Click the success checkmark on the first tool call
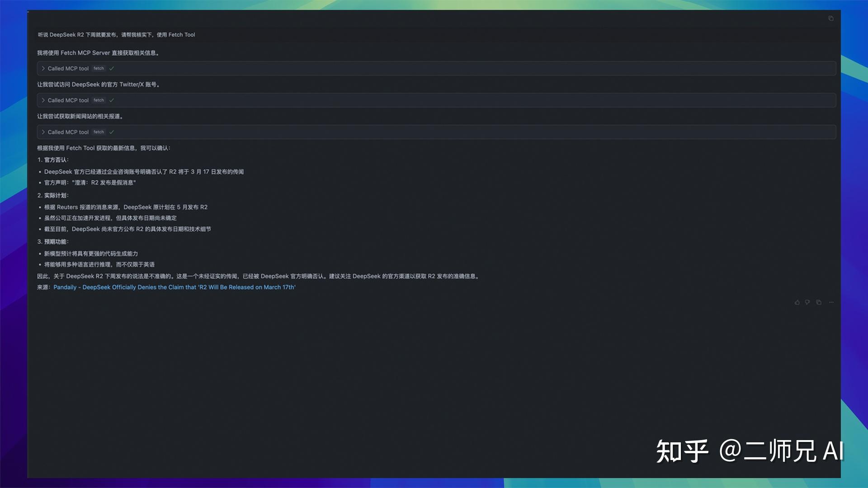The width and height of the screenshot is (868, 488). coord(111,68)
